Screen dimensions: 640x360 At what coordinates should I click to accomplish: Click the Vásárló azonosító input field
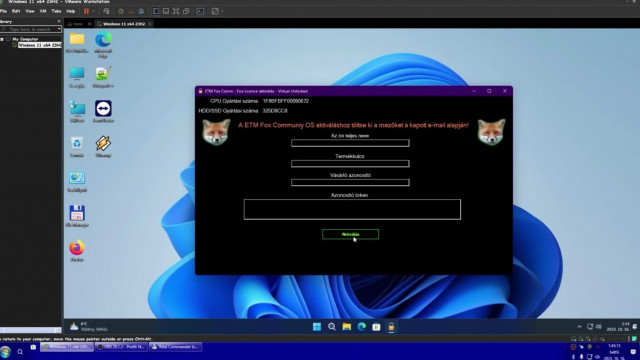(350, 182)
